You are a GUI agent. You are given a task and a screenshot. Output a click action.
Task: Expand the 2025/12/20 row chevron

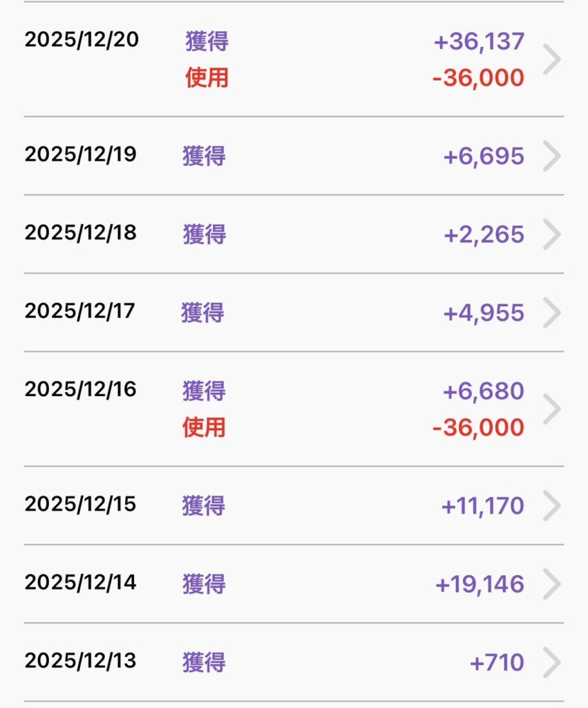pos(551,59)
